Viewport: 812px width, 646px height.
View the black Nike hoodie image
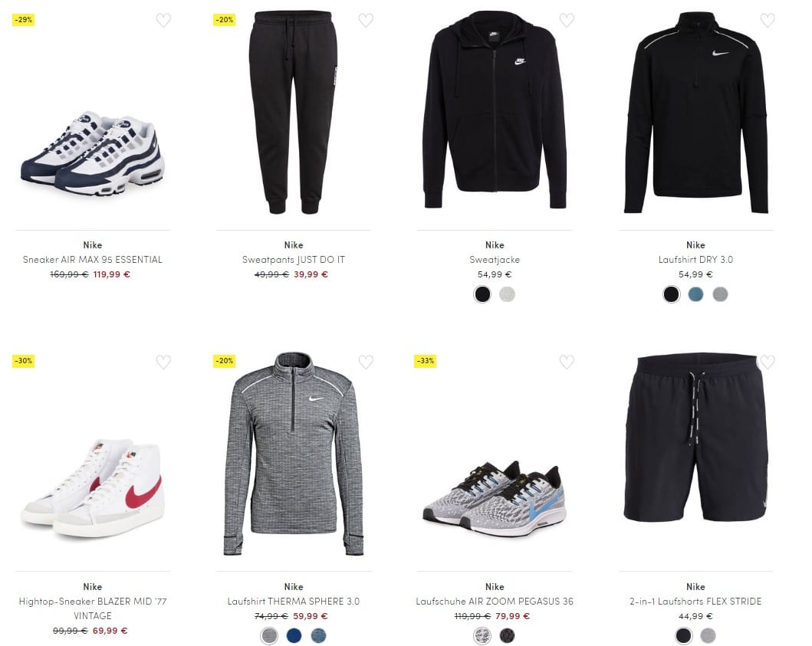point(495,110)
